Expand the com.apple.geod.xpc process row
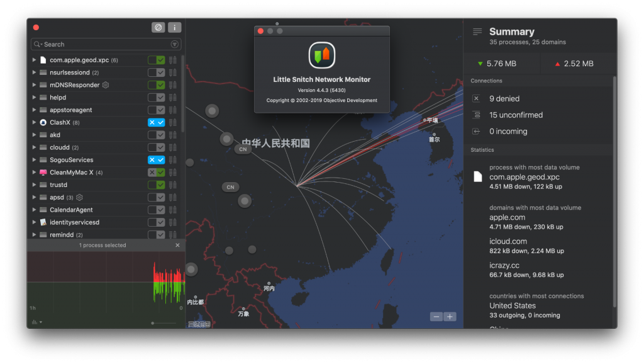This screenshot has height=364, width=644. pyautogui.click(x=34, y=60)
